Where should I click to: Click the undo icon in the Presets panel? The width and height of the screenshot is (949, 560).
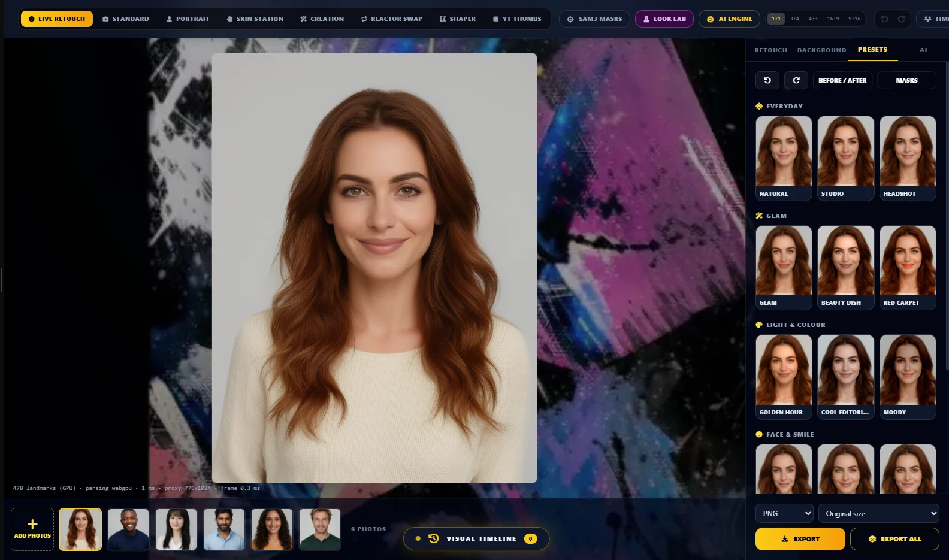click(767, 80)
